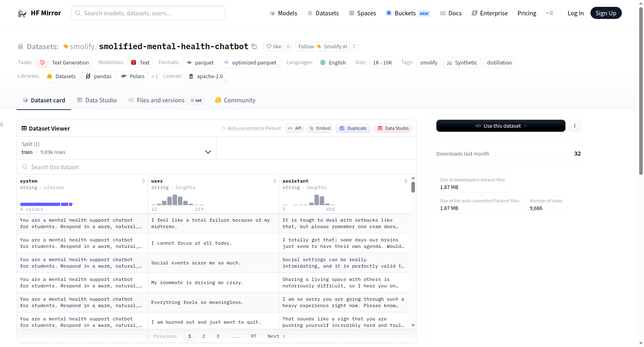Screen dimensions: 644x347
Task: Select the Text modality tag
Action: coord(140,62)
